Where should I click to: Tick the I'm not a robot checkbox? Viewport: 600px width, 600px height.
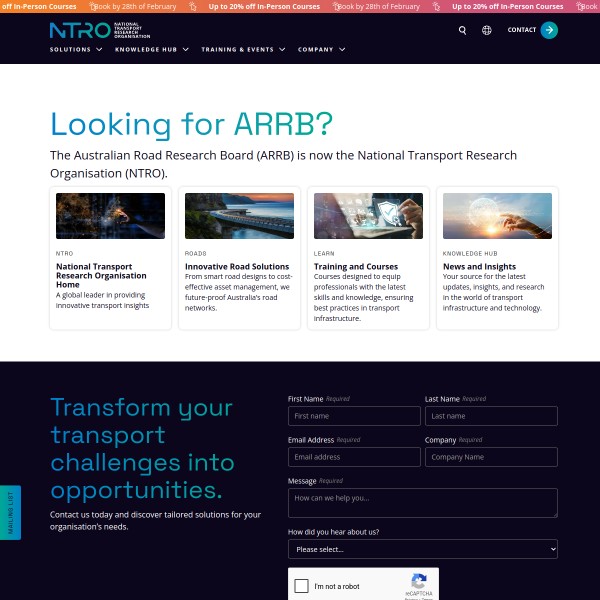pos(302,587)
